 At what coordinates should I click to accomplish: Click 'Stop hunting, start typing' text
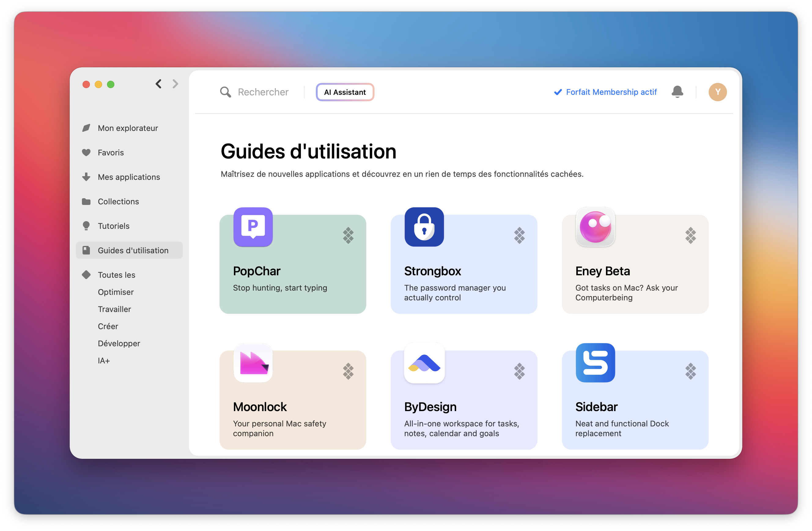(x=280, y=288)
